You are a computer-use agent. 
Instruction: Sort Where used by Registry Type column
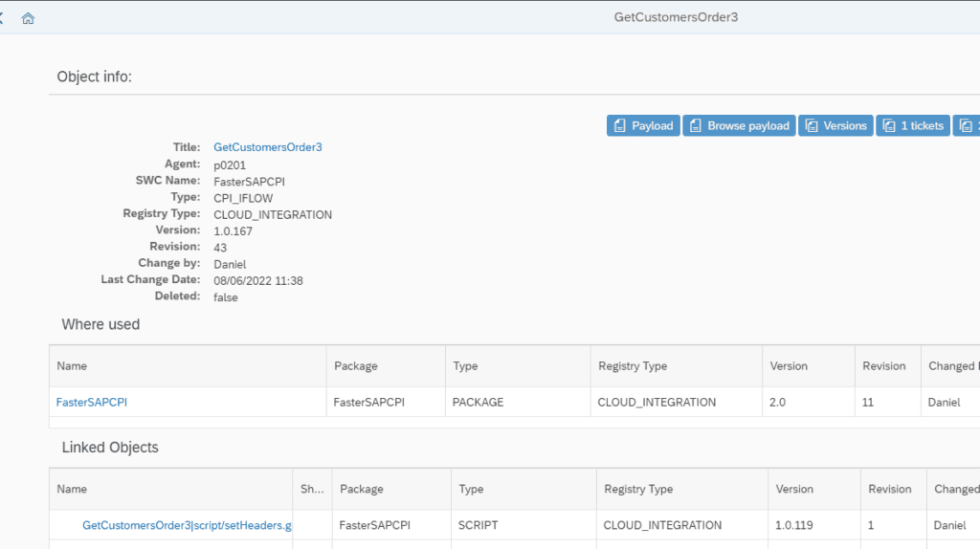coord(677,366)
